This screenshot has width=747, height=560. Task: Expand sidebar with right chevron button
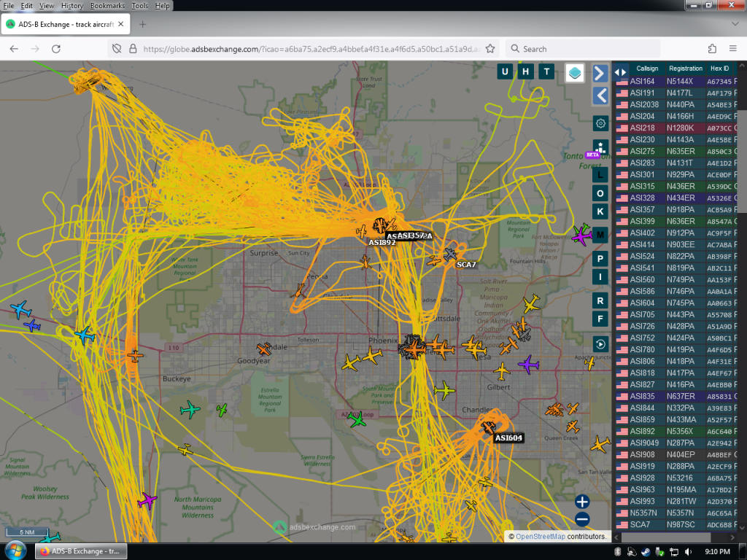coord(600,74)
